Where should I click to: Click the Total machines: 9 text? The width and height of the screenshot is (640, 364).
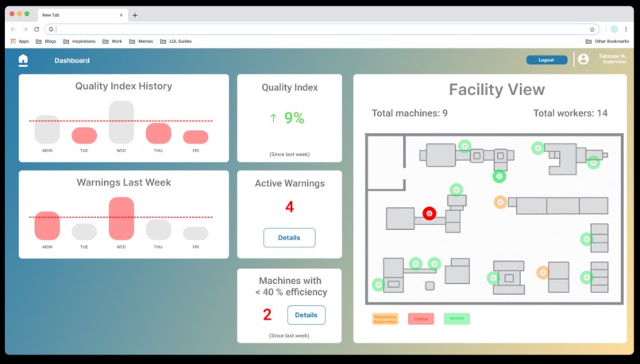[x=410, y=113]
